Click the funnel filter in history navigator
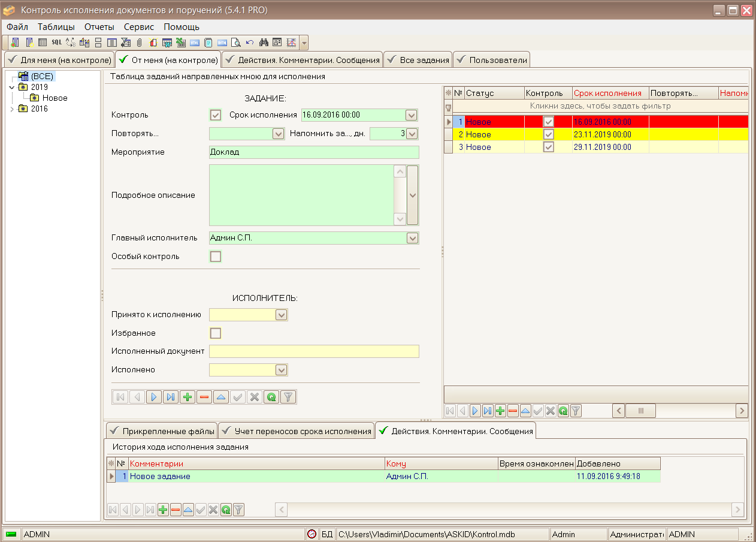Image resolution: width=756 pixels, height=542 pixels. pyautogui.click(x=238, y=510)
